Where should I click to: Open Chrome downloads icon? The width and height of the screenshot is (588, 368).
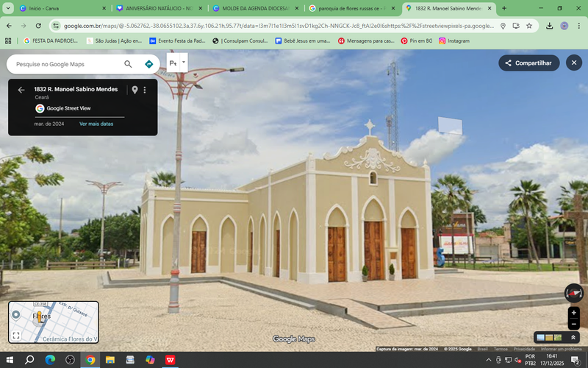(549, 26)
